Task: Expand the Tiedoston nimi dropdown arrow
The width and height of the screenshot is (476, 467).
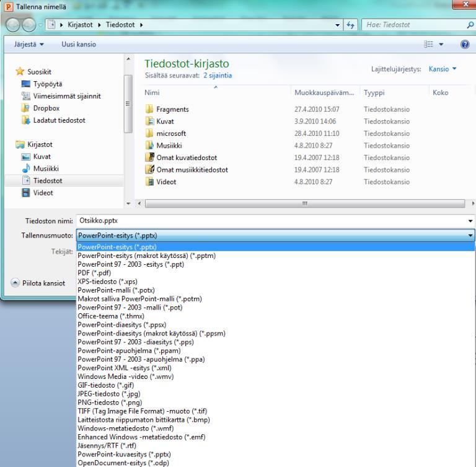Action: [x=470, y=221]
